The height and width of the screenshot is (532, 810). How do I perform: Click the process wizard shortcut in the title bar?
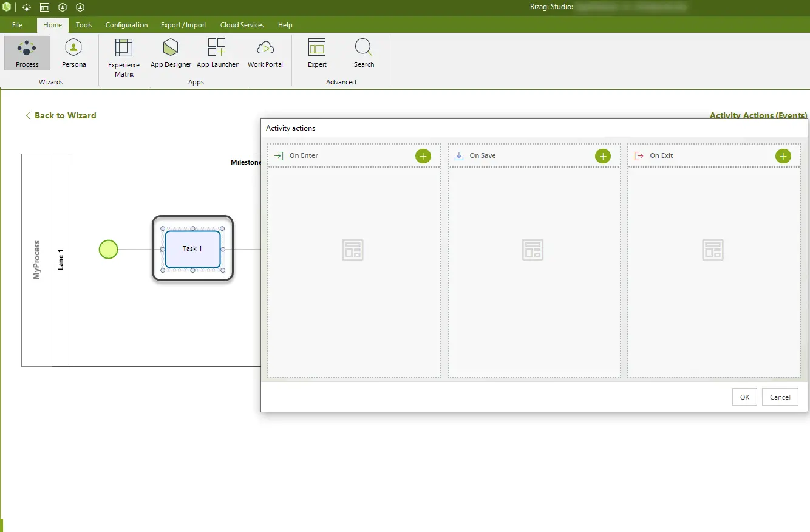27,7
